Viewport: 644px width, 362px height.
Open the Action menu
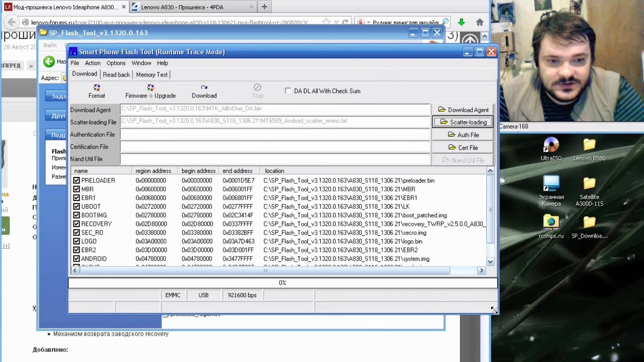pos(93,63)
